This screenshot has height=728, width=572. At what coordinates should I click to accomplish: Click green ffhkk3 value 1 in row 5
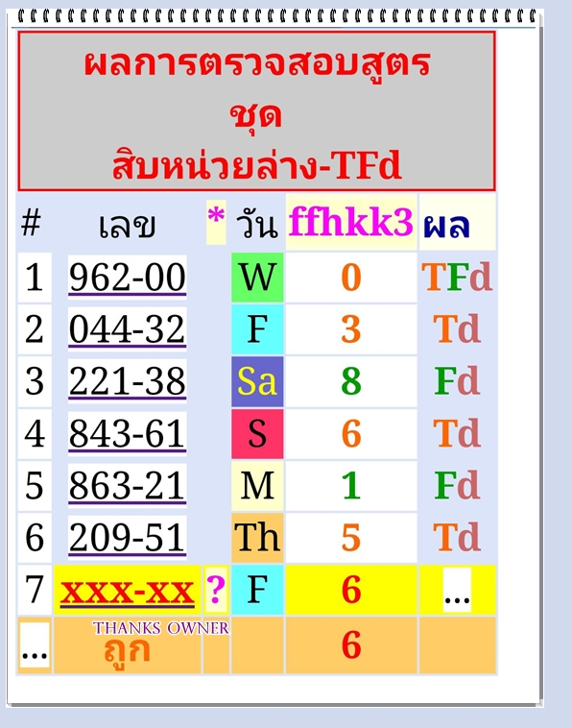(351, 486)
